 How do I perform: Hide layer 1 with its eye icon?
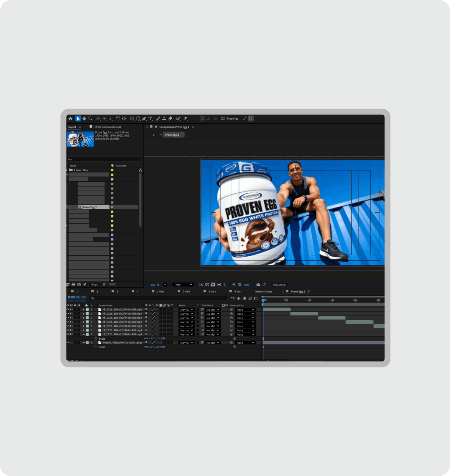point(68,309)
